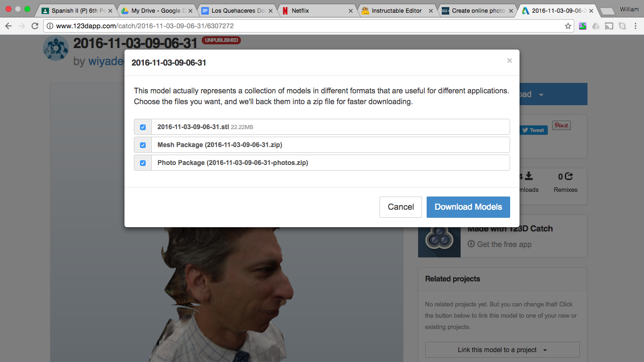
Task: Uncheck the Mesh Package checkbox
Action: [x=143, y=145]
